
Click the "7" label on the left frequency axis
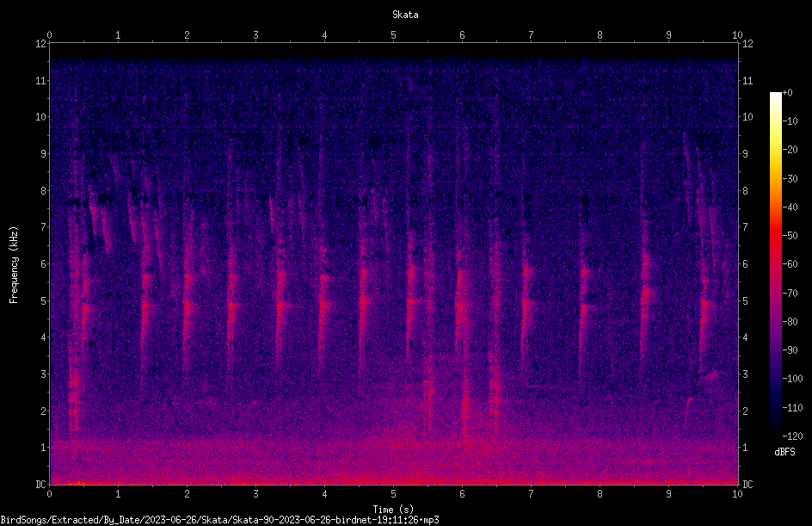pos(44,227)
